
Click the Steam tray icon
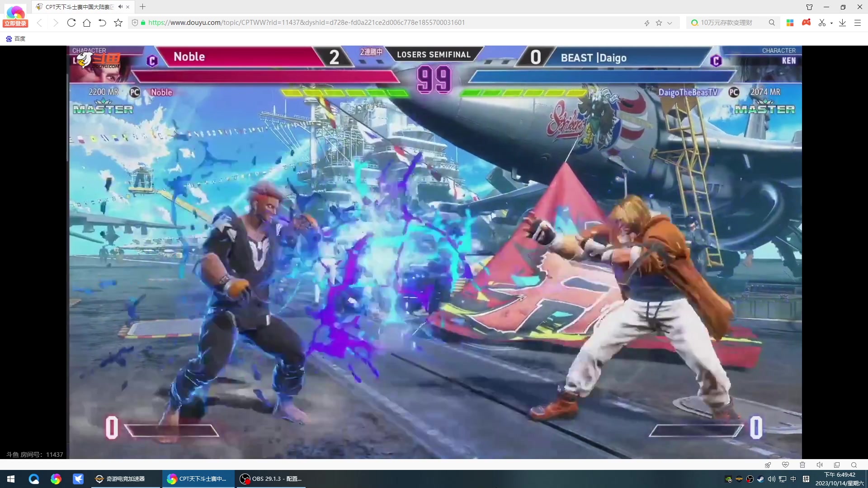761,479
